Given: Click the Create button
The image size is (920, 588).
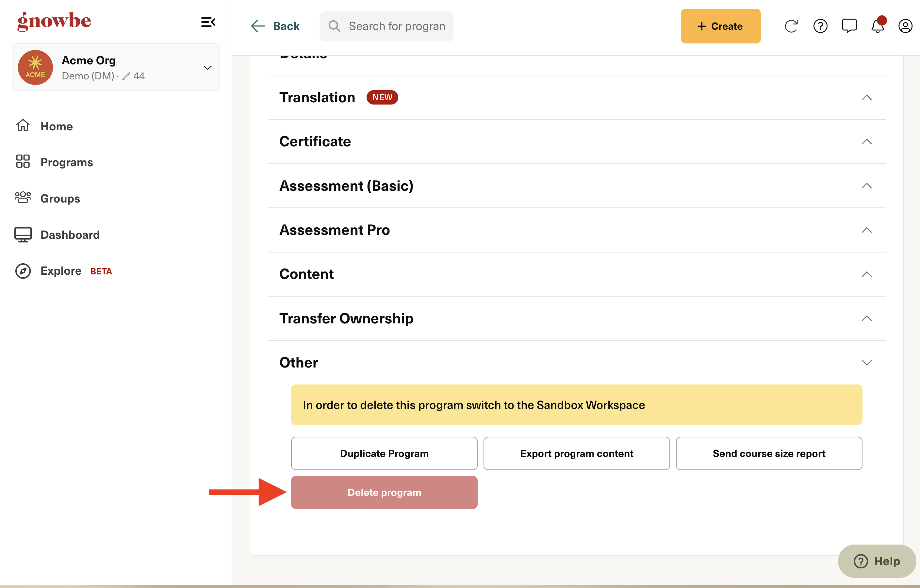Looking at the screenshot, I should click(721, 26).
